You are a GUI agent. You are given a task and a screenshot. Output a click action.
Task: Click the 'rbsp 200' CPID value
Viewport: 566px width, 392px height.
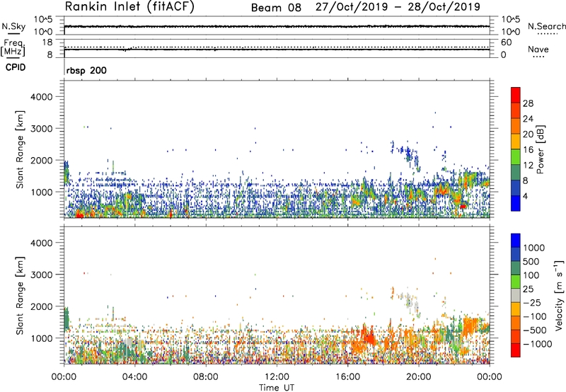tap(86, 70)
